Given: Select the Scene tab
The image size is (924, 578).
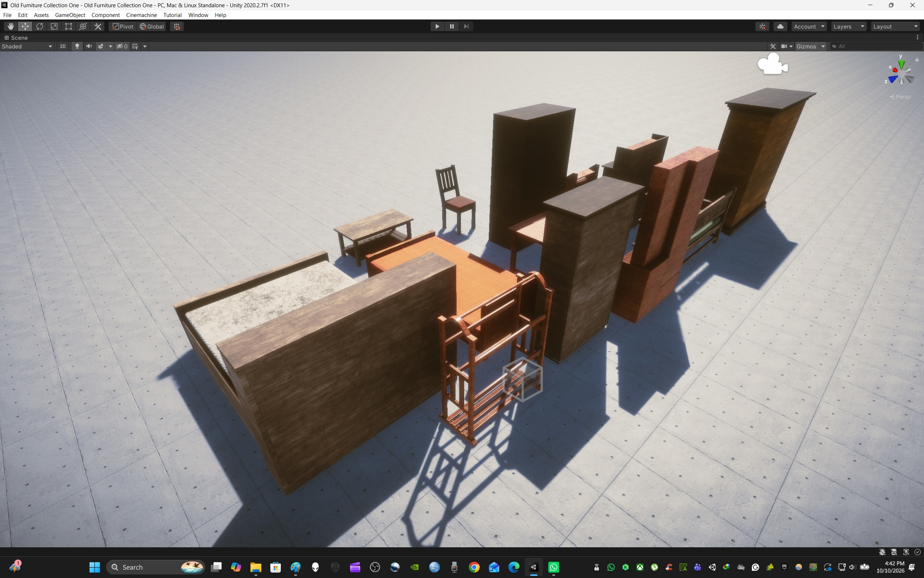Looking at the screenshot, I should 16,38.
